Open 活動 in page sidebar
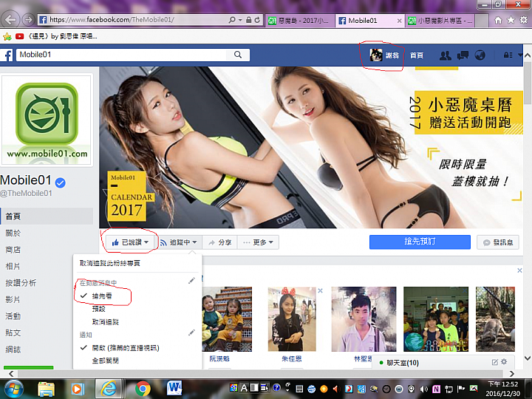 pyautogui.click(x=13, y=316)
